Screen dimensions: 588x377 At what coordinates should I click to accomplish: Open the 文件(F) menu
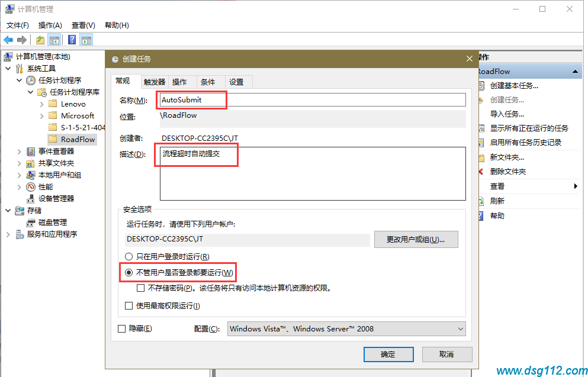(17, 25)
